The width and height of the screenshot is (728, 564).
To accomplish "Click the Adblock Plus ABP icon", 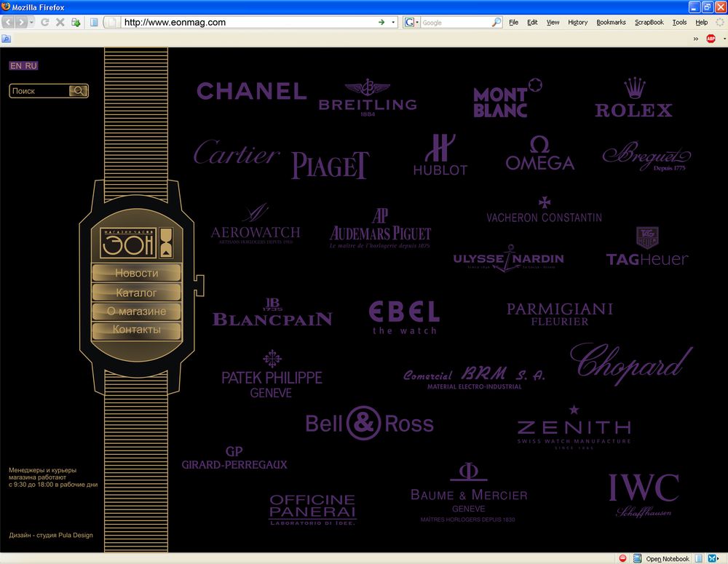I will (x=711, y=39).
